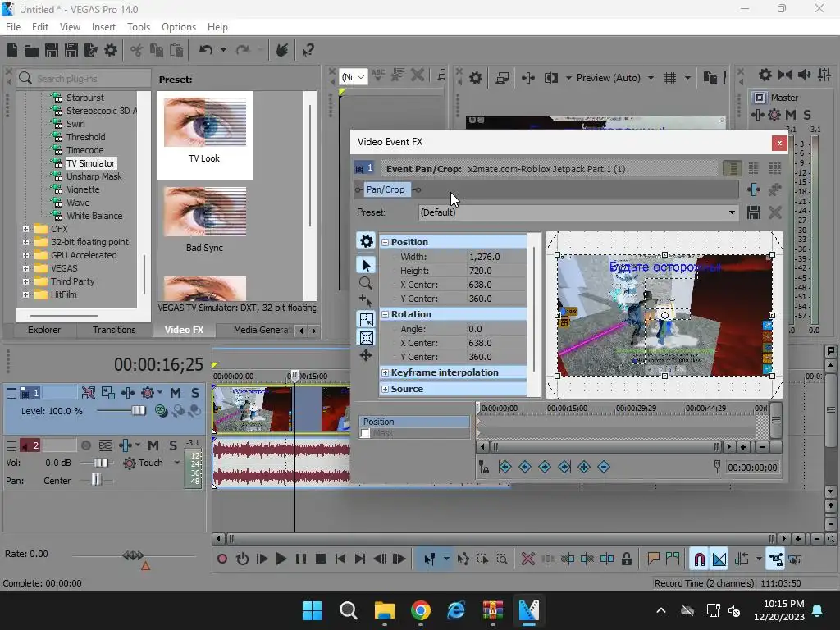Select the Zoom magnifier tool in Pan/Crop
The width and height of the screenshot is (840, 630).
coord(366,283)
